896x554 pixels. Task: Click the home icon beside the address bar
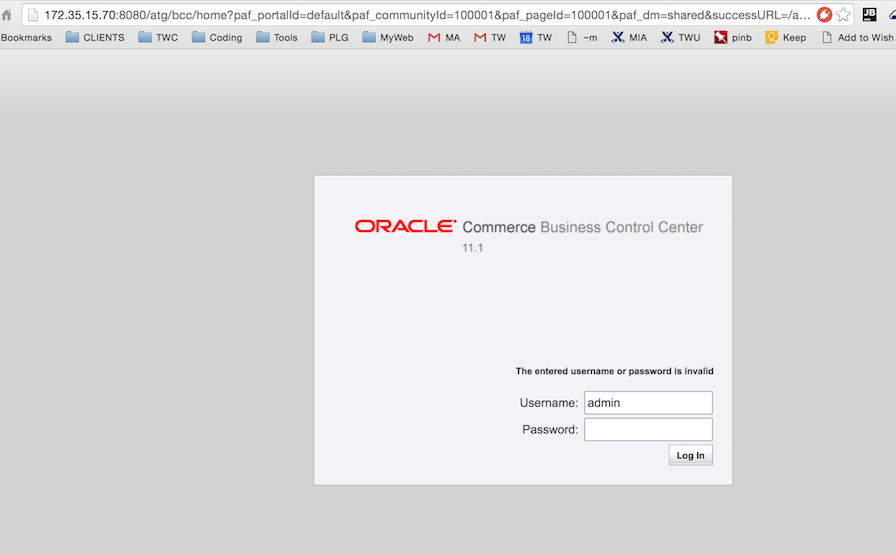[6, 15]
